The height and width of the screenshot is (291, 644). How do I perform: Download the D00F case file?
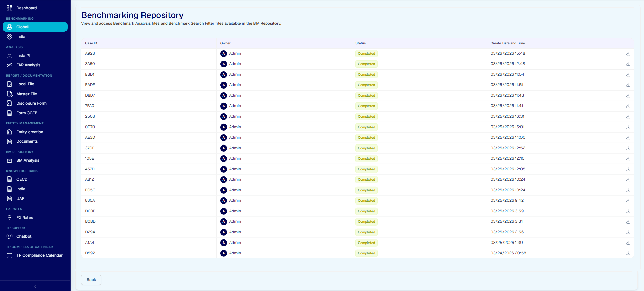(628, 211)
